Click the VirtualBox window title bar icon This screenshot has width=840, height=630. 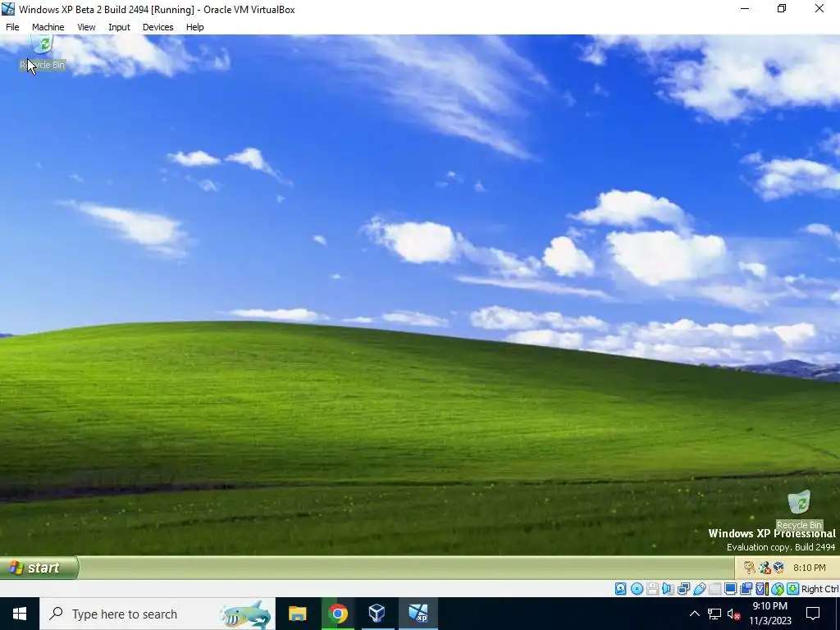coord(8,9)
